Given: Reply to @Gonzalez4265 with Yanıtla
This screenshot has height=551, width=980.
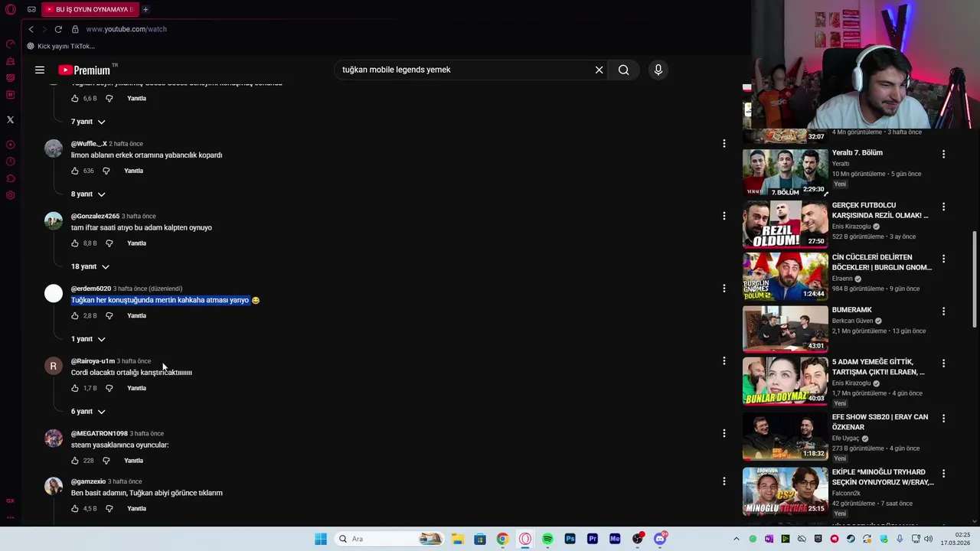Looking at the screenshot, I should click(136, 243).
